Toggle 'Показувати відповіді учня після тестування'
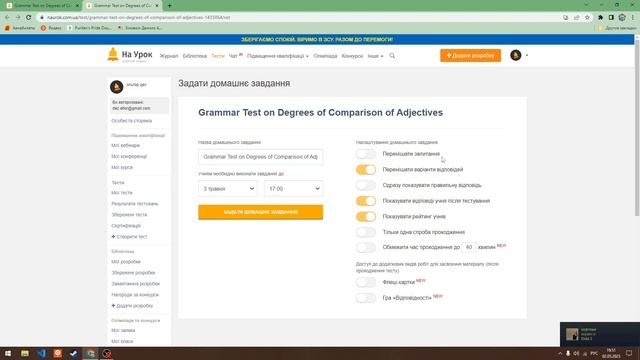The width and height of the screenshot is (640, 360). [366, 201]
